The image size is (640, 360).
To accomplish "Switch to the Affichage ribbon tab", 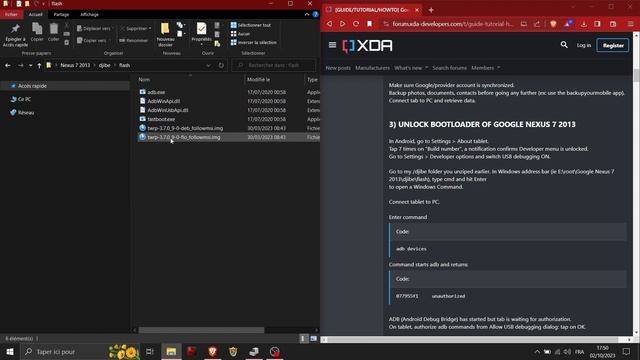I will point(89,14).
